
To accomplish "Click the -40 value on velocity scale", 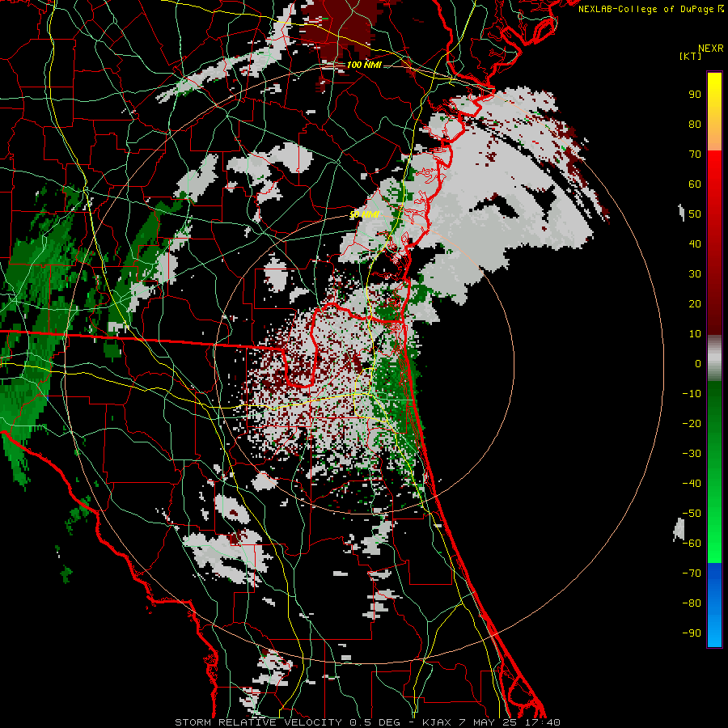I will (x=692, y=484).
